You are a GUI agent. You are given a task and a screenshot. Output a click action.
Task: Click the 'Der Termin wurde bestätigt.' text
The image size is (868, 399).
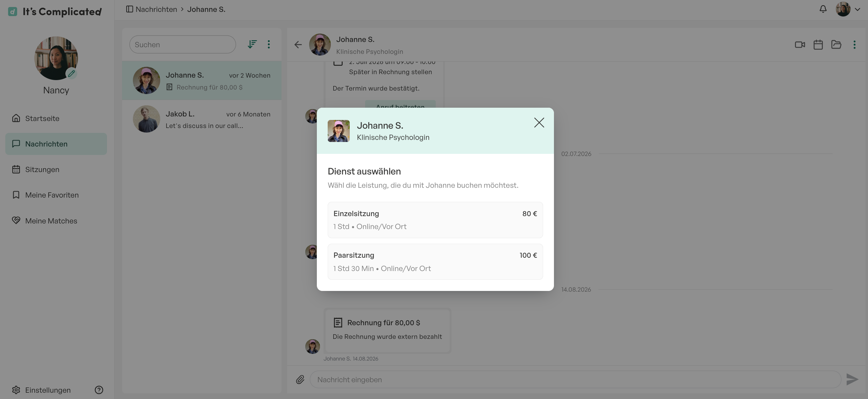(376, 88)
